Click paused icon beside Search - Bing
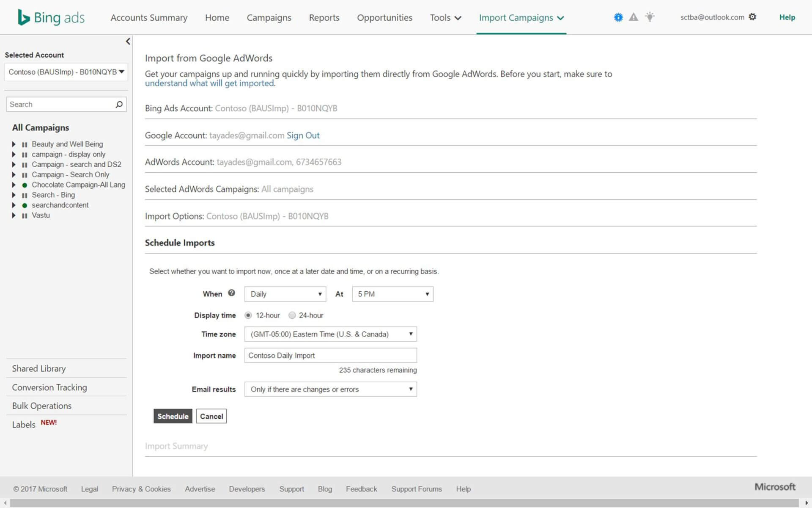This screenshot has height=508, width=812. [25, 195]
